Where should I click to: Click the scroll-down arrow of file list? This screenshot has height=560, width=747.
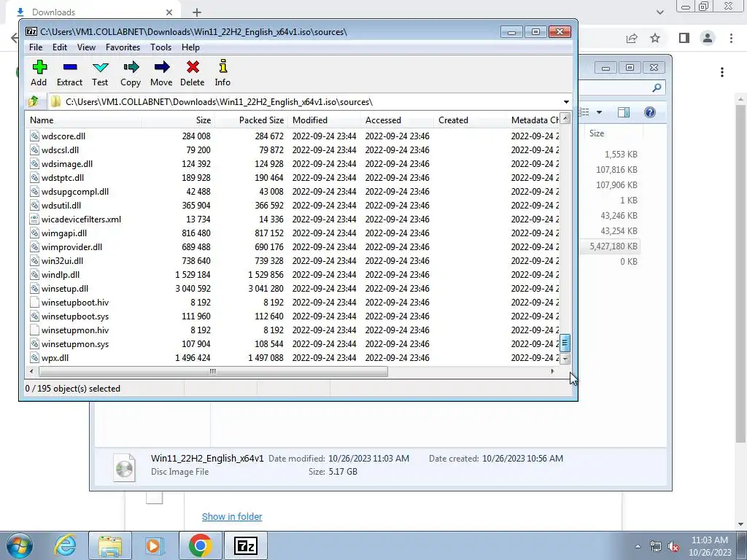click(565, 359)
